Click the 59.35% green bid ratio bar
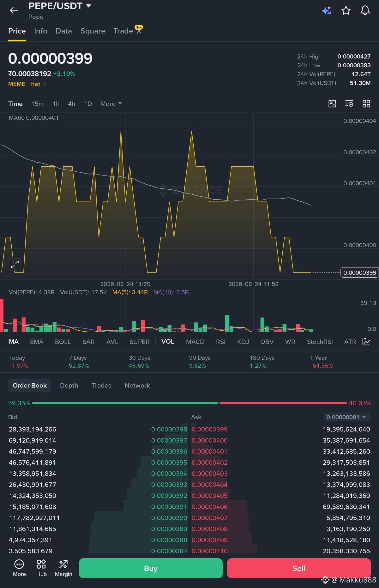 (125, 403)
